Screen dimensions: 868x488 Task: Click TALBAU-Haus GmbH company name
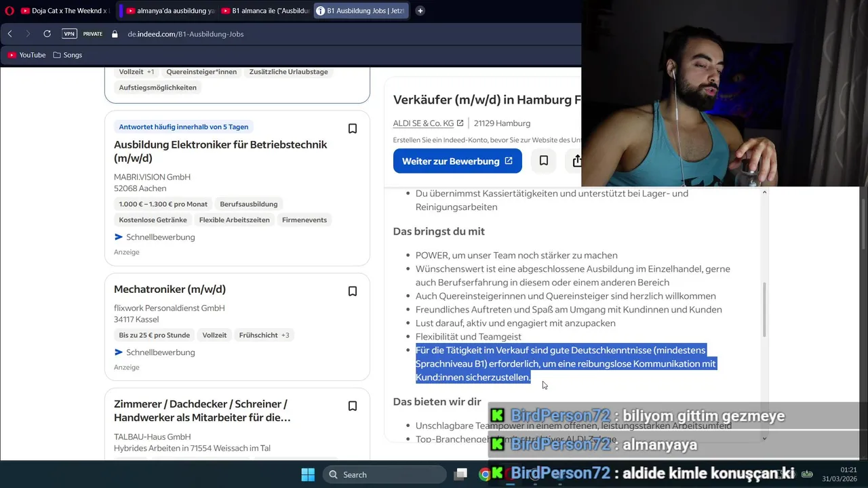tap(153, 436)
